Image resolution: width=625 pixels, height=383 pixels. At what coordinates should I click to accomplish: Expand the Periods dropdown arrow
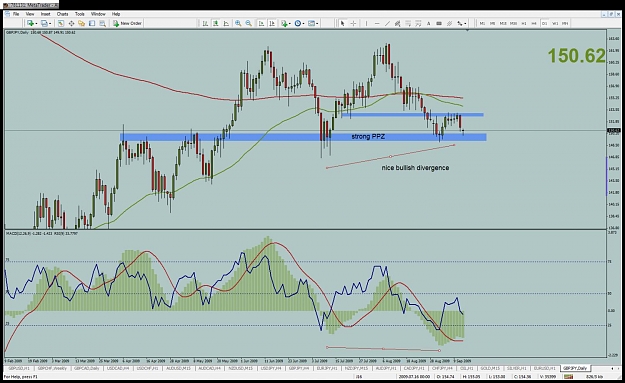click(x=303, y=24)
